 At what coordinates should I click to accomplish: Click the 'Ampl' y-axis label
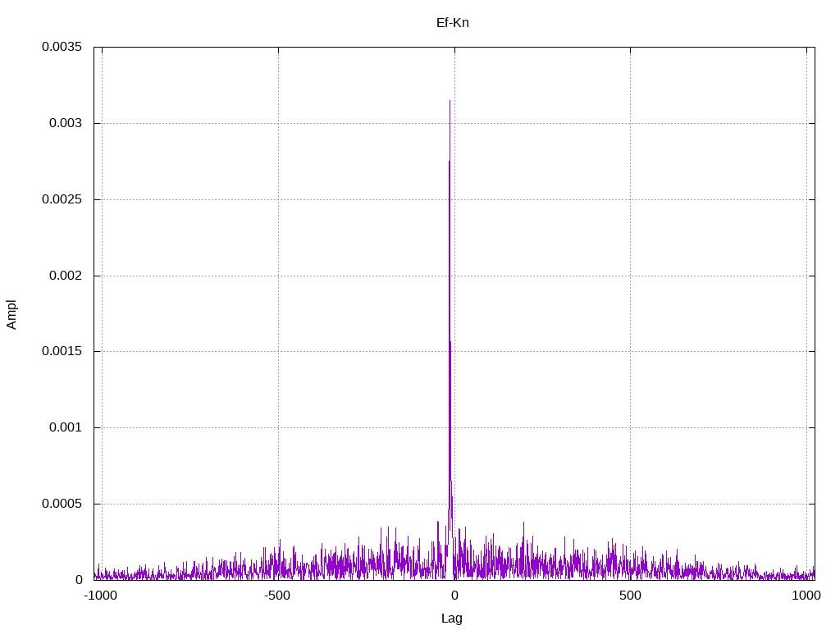point(11,314)
